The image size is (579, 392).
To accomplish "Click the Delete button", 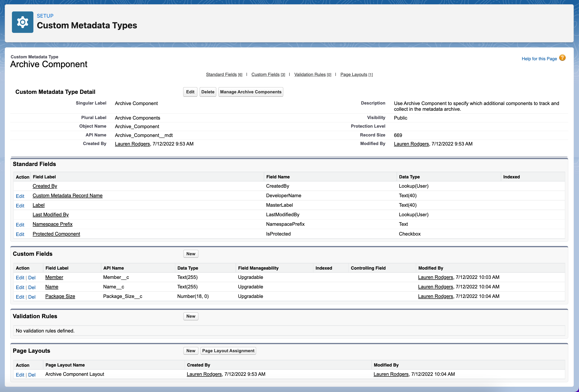I will (x=208, y=92).
